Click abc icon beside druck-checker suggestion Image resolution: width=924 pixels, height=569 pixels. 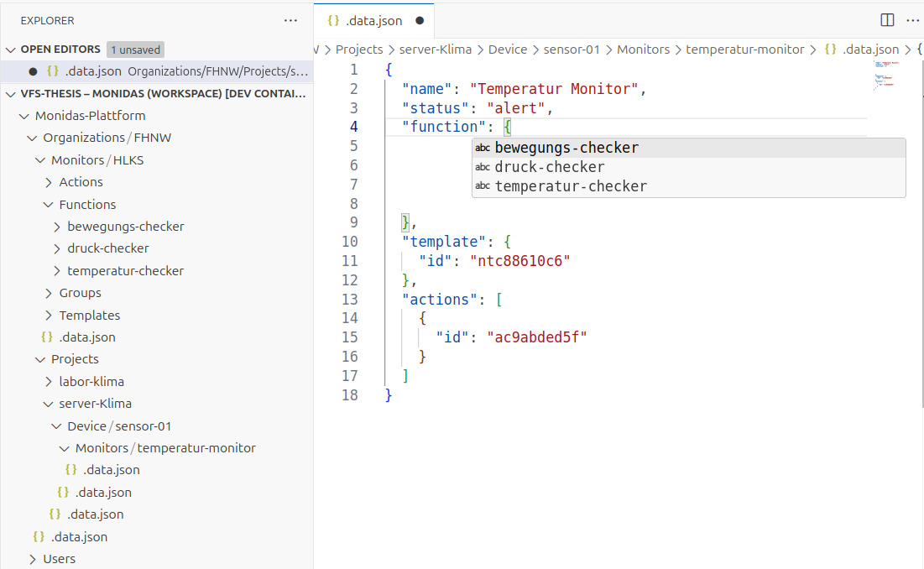tap(483, 167)
